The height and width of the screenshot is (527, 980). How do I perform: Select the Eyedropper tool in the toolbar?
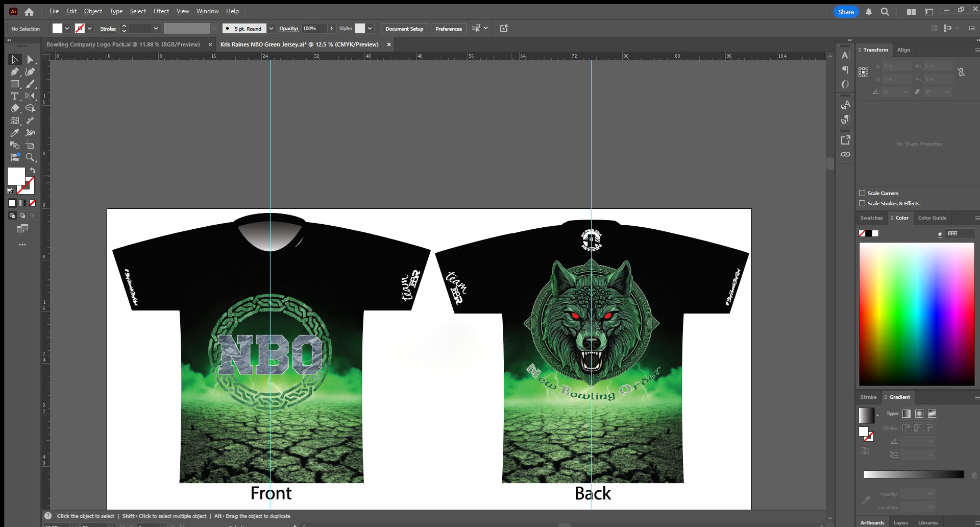click(x=15, y=133)
